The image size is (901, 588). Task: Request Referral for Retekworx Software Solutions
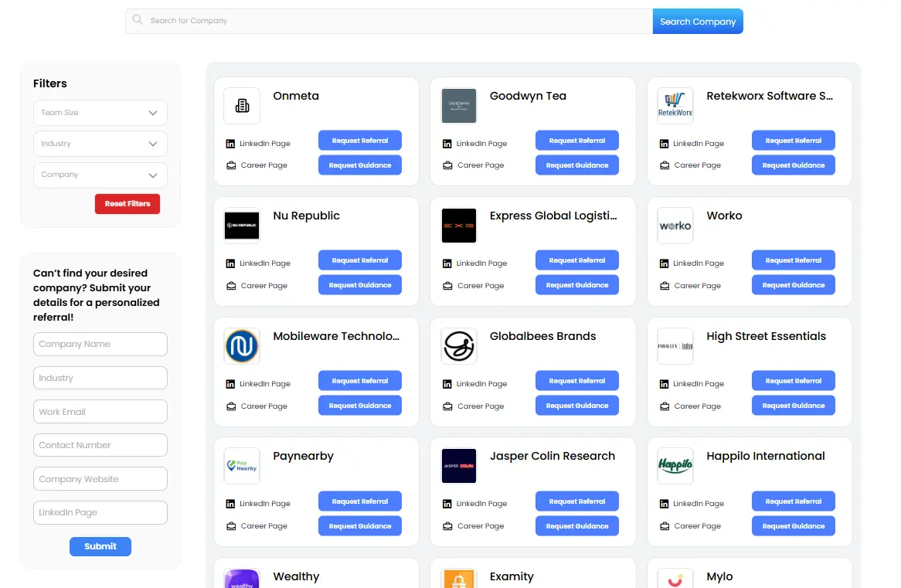coord(793,140)
